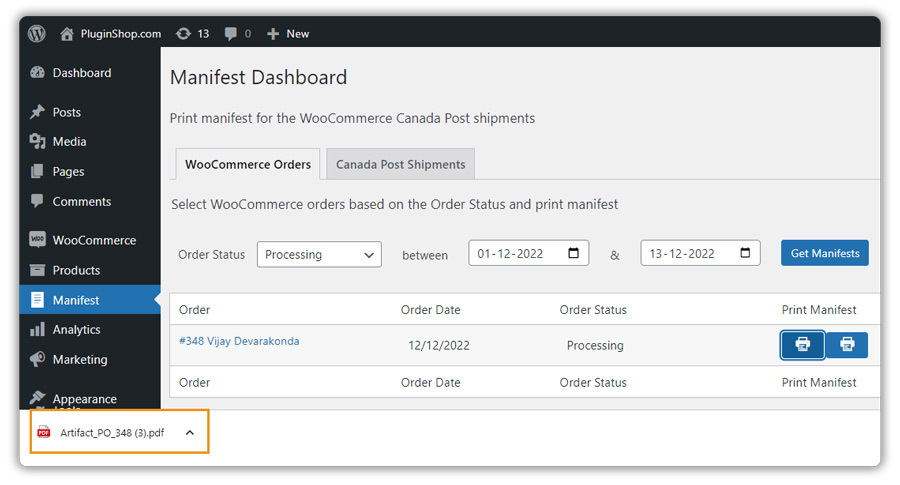Click the WooCommerce woo icon

[x=37, y=239]
